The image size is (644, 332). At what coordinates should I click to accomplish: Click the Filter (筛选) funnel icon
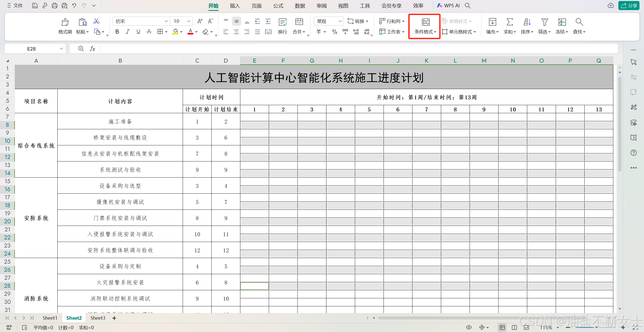544,22
